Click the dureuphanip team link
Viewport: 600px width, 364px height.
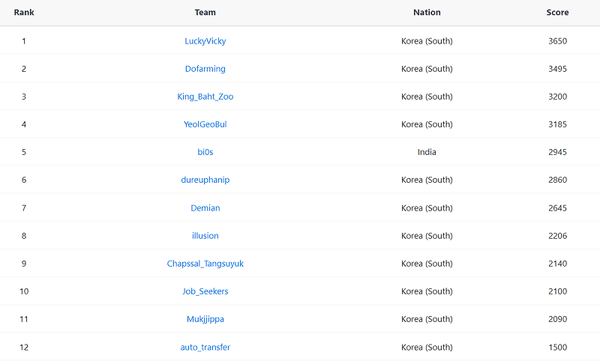pos(205,180)
